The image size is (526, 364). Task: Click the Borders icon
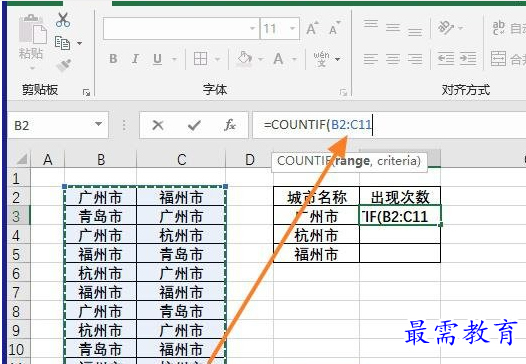coord(200,59)
